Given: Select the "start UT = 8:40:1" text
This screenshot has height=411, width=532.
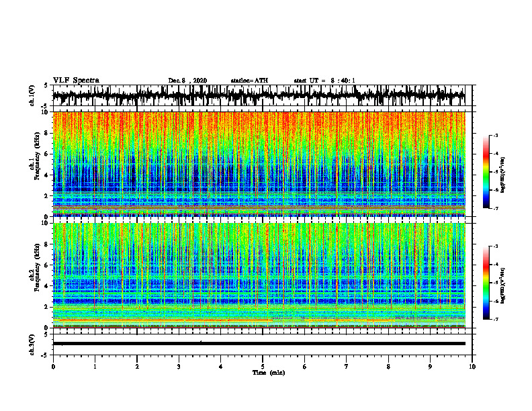Looking at the screenshot, I should coord(324,81).
